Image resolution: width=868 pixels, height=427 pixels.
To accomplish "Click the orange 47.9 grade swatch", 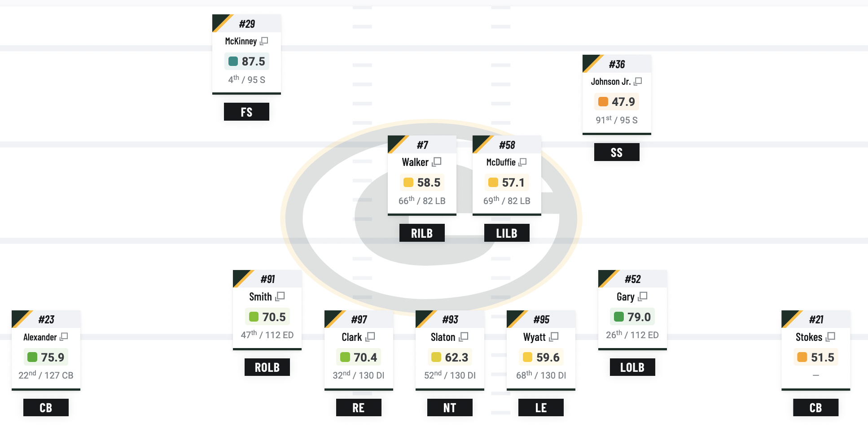I will point(603,102).
